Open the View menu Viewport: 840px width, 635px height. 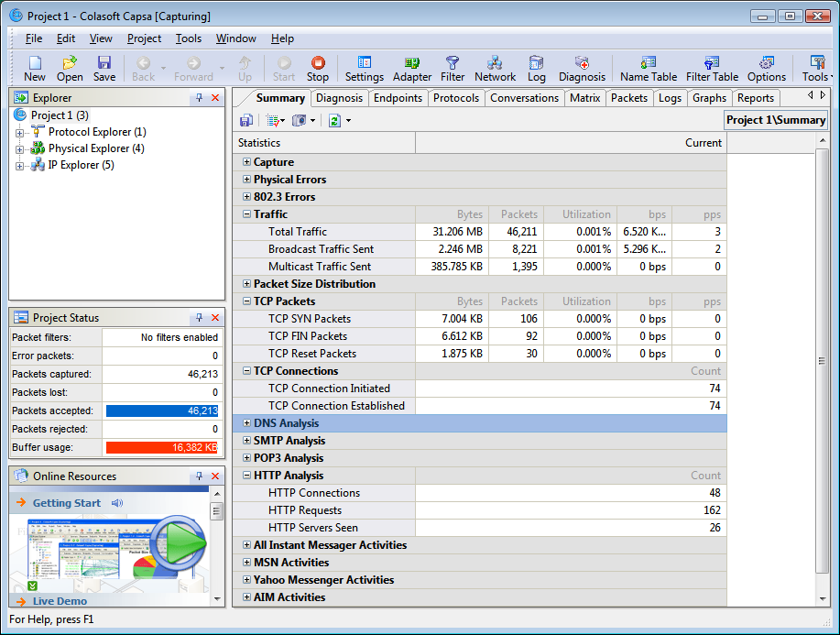pos(101,38)
